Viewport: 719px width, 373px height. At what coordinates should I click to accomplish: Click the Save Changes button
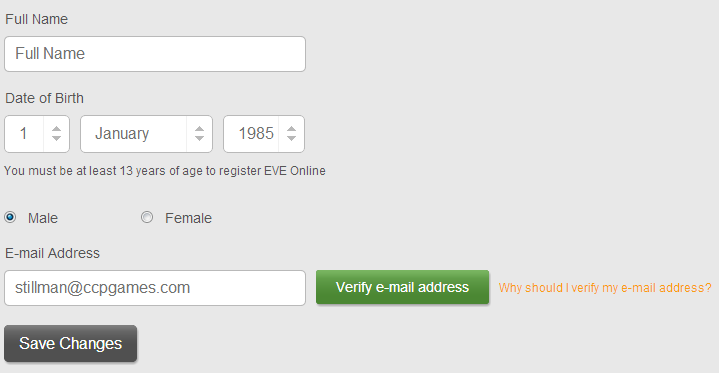71,344
